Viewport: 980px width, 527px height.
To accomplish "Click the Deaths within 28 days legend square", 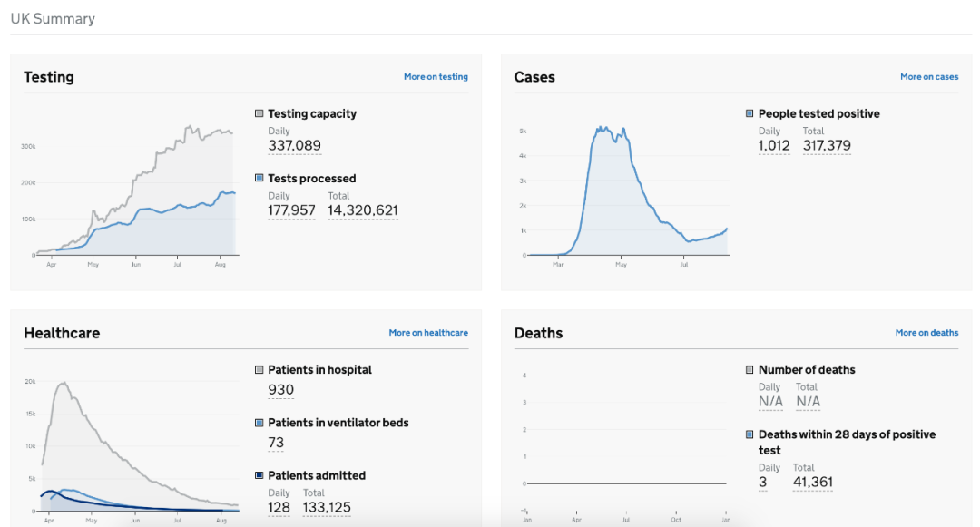I will pos(750,434).
